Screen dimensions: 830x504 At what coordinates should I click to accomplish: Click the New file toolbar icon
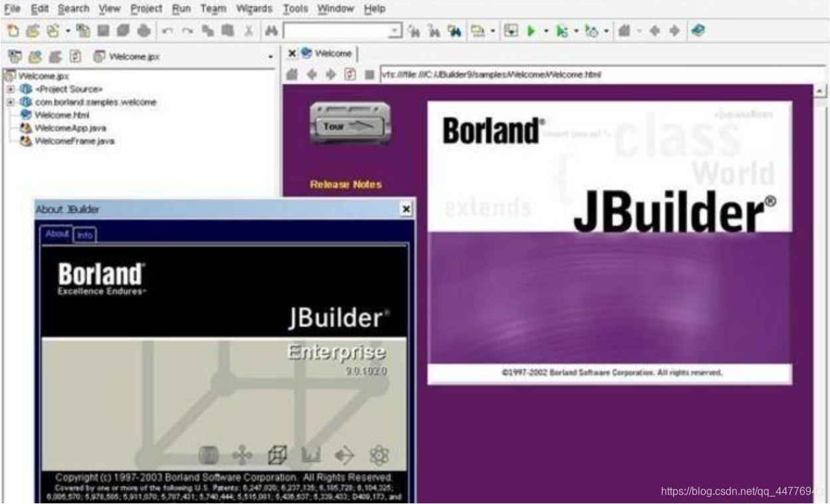13,31
